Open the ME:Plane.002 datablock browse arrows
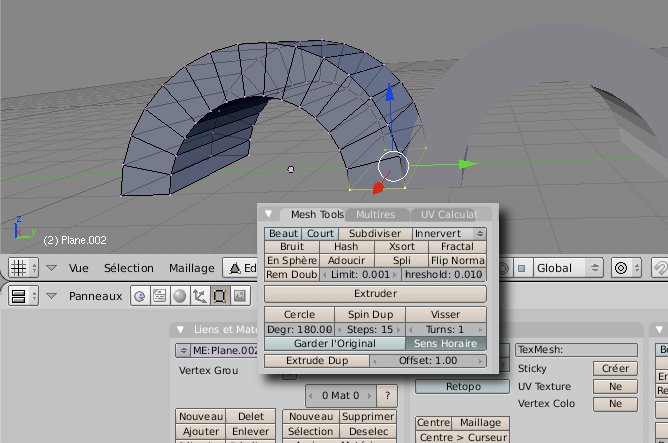 click(x=183, y=351)
